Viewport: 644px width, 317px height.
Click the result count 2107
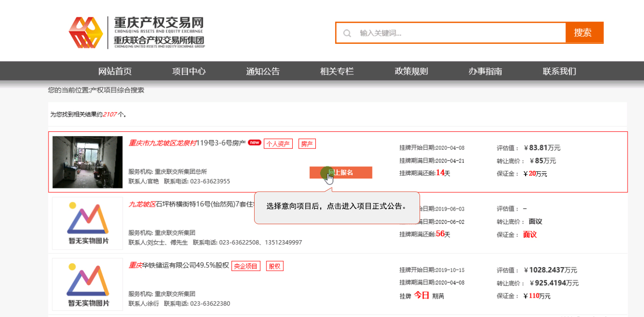pyautogui.click(x=109, y=114)
